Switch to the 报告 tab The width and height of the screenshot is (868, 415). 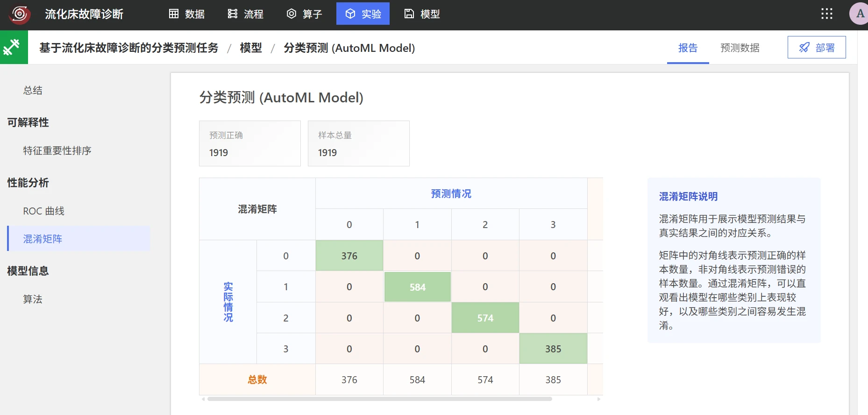point(688,48)
